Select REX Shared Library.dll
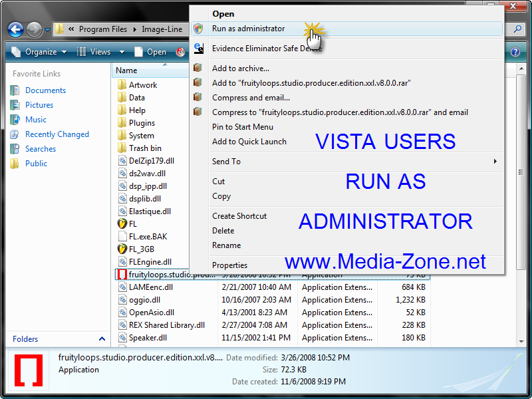Image resolution: width=532 pixels, height=399 pixels. (x=167, y=325)
